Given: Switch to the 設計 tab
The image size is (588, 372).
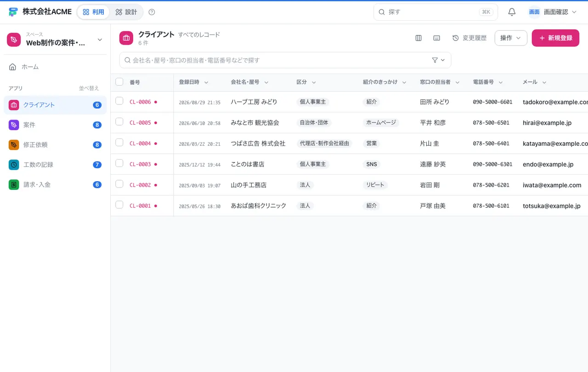Looking at the screenshot, I should [x=126, y=12].
